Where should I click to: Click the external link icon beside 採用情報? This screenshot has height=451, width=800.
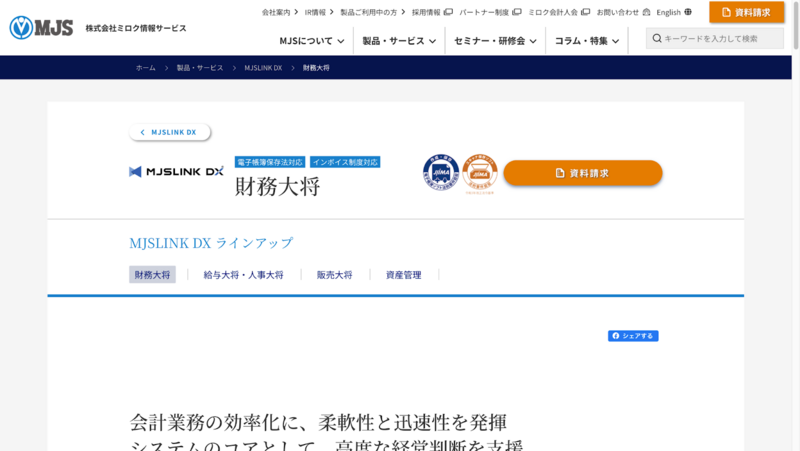tap(448, 12)
